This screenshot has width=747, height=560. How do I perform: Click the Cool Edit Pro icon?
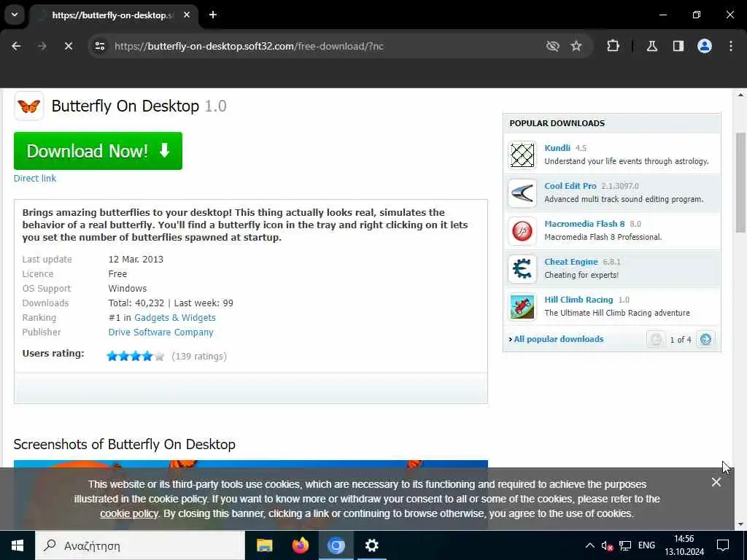click(522, 192)
